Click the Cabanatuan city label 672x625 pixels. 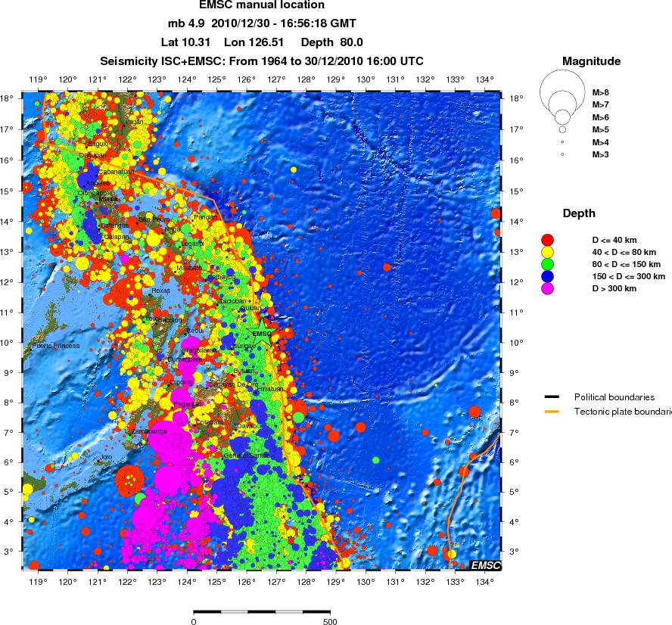[116, 172]
